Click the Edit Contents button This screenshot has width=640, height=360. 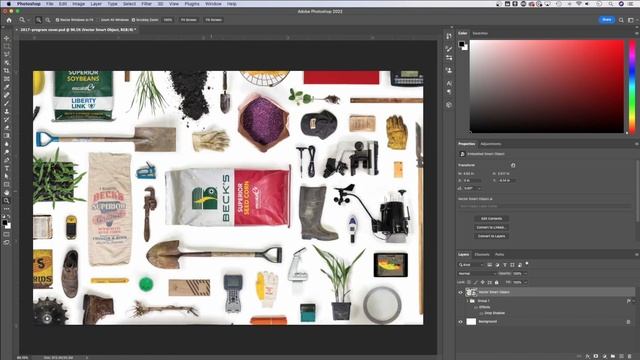coord(491,219)
